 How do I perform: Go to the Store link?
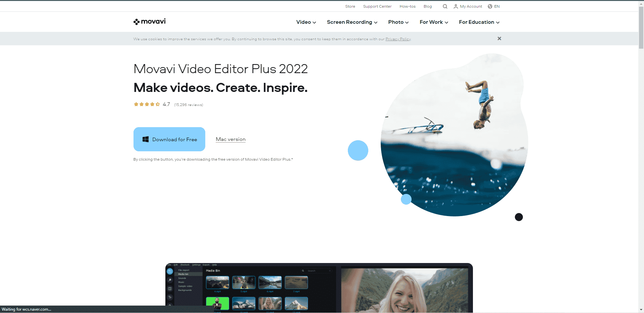(350, 6)
